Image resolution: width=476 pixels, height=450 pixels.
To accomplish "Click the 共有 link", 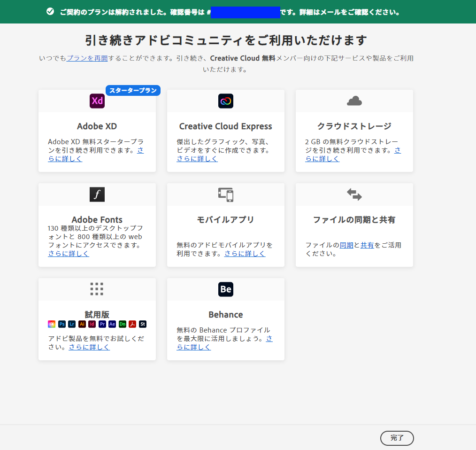I will pos(367,245).
